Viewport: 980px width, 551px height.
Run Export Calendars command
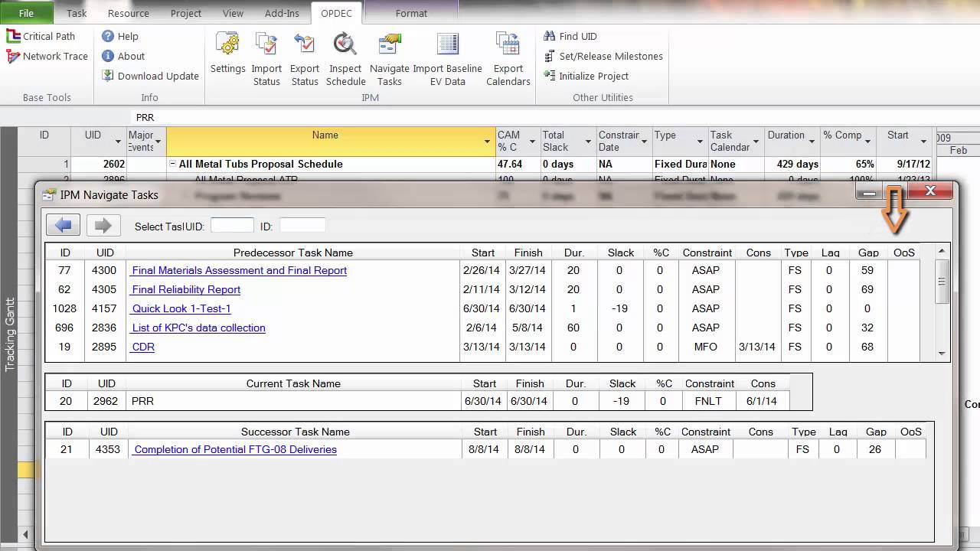508,59
